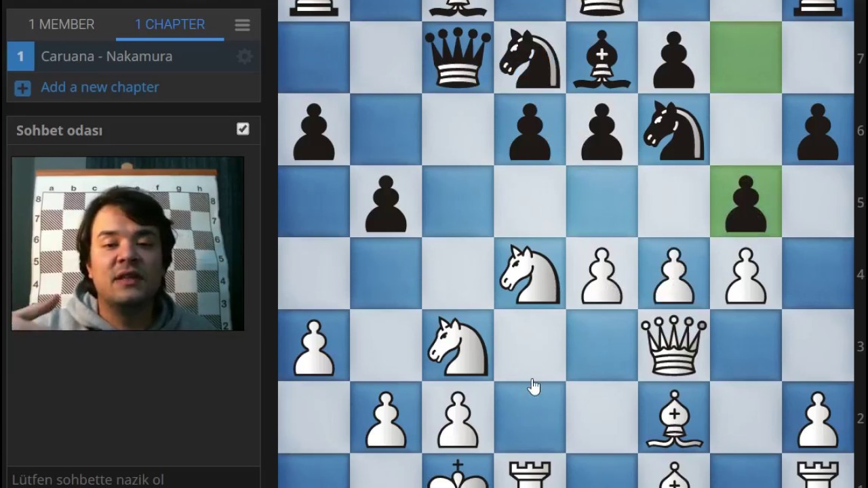Click the highlighted green g7 square
This screenshot has width=868, height=488.
pyautogui.click(x=745, y=57)
